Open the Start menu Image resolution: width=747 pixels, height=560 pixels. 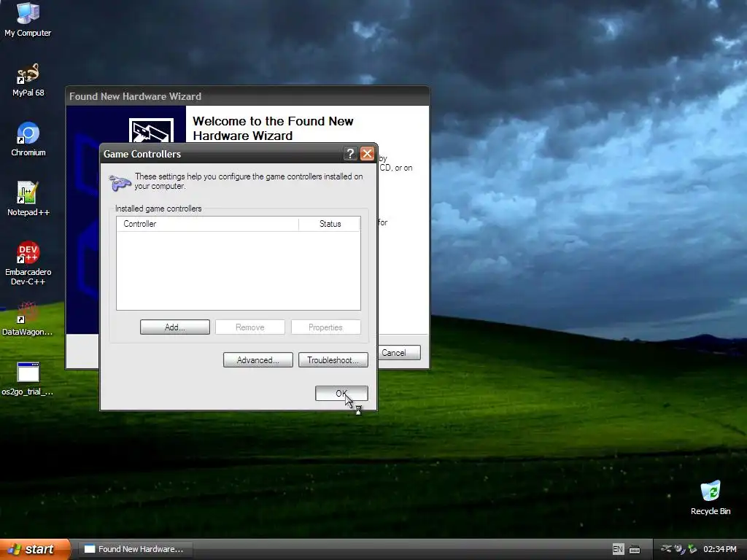click(35, 549)
